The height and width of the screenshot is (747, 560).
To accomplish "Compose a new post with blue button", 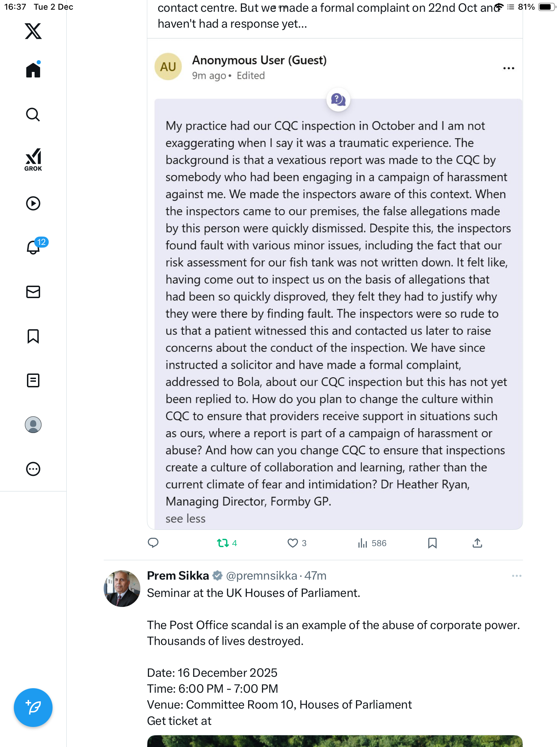I will (x=33, y=708).
